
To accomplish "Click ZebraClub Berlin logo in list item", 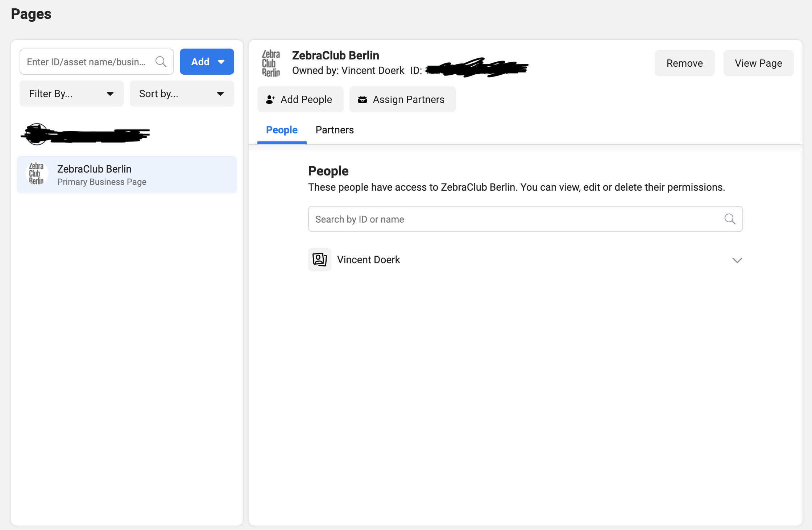I will click(x=36, y=174).
